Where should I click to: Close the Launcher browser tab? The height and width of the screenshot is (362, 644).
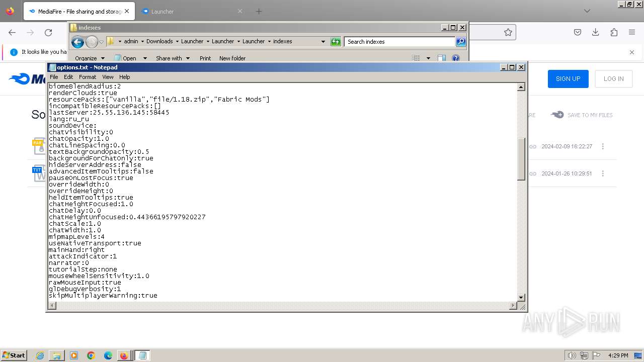click(239, 11)
